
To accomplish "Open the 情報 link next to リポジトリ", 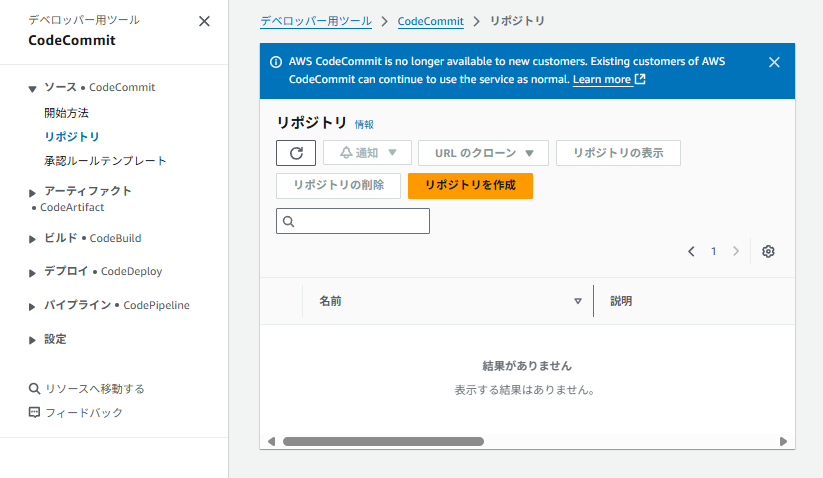I will coord(364,124).
